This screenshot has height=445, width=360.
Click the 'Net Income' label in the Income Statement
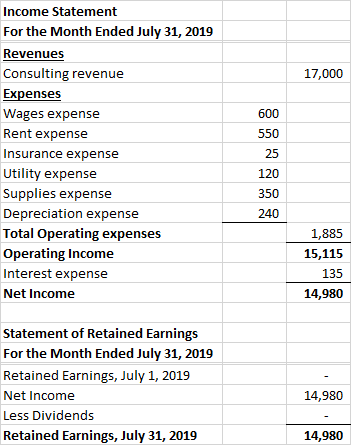point(39,294)
